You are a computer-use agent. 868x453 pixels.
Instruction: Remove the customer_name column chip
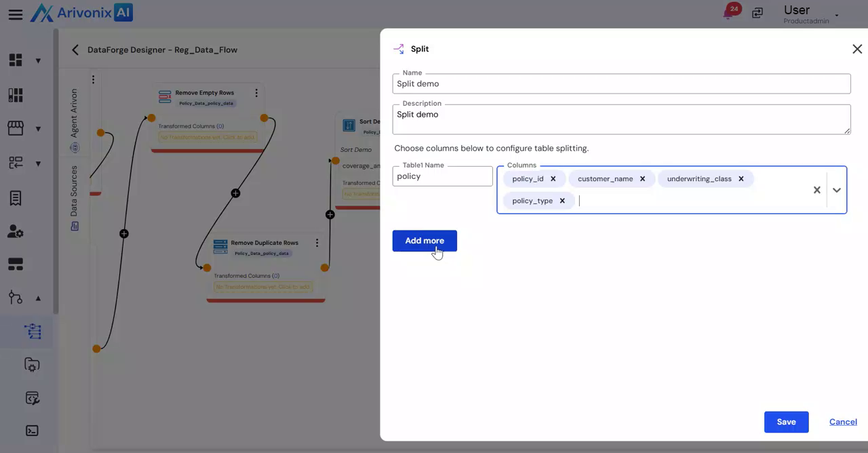pos(642,179)
